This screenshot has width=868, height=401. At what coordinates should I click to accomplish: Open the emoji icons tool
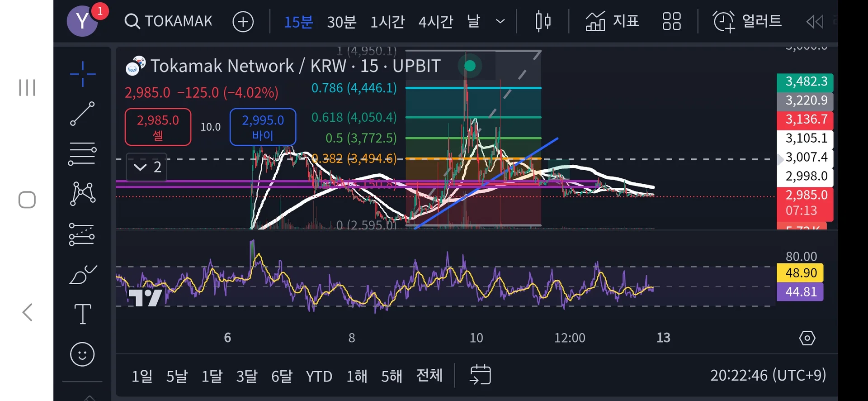(x=82, y=354)
